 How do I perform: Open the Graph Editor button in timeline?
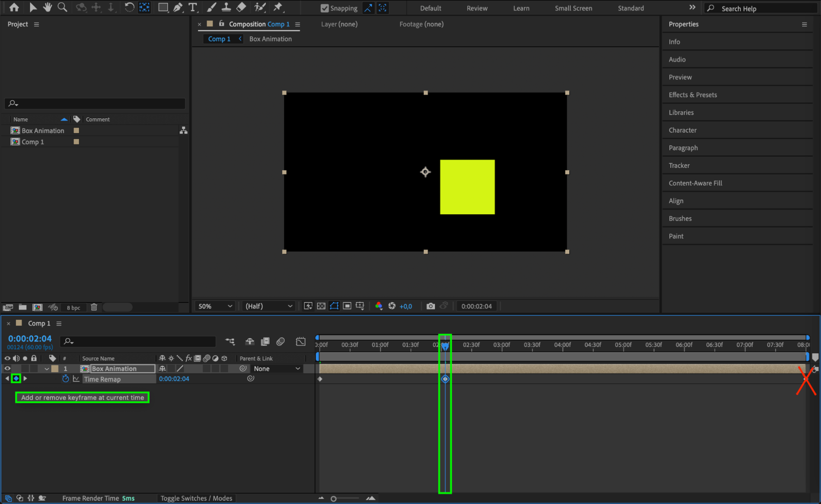[301, 341]
